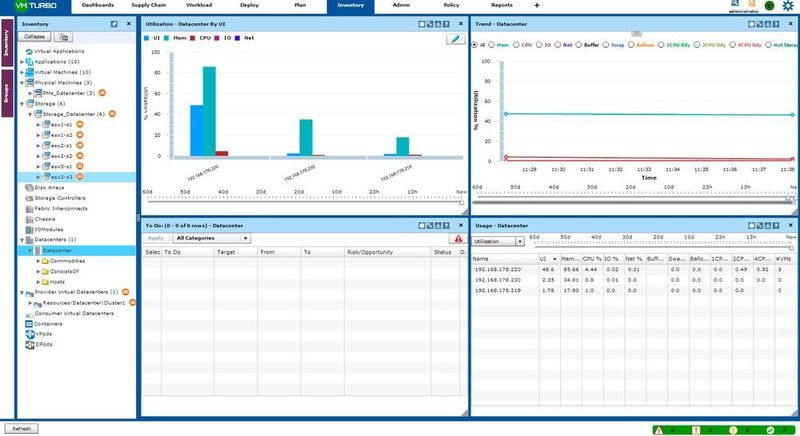Image resolution: width=800 pixels, height=436 pixels.
Task: Switch to the Deploy tab
Action: click(249, 6)
